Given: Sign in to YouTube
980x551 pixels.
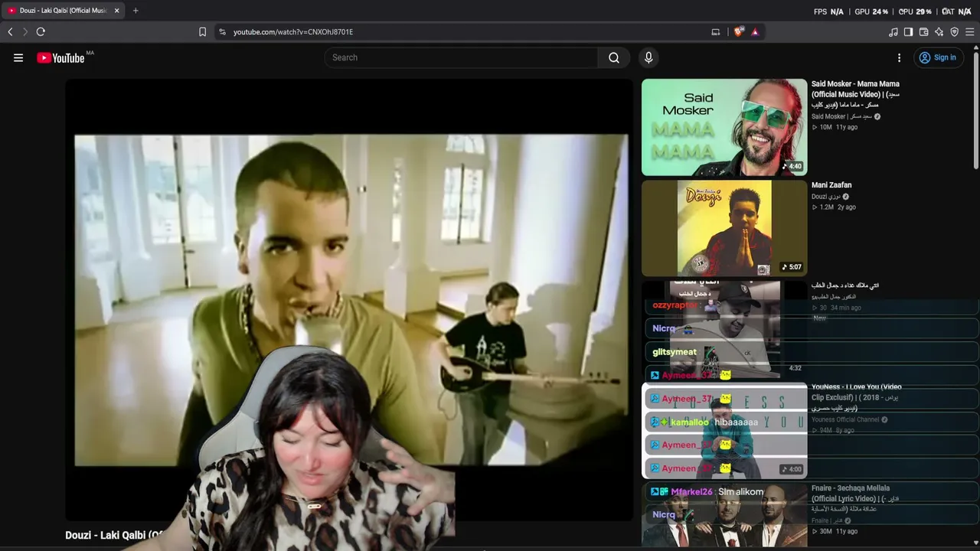Looking at the screenshot, I should coord(938,57).
